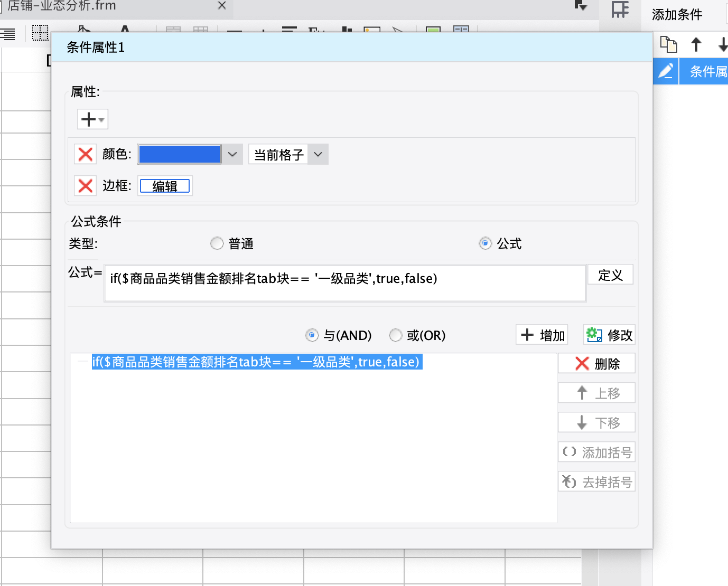Select the 普通 condition type

pyautogui.click(x=217, y=243)
